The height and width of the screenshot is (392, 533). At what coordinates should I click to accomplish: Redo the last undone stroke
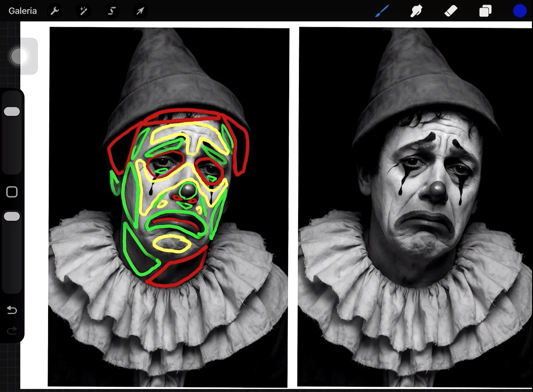tap(12, 330)
